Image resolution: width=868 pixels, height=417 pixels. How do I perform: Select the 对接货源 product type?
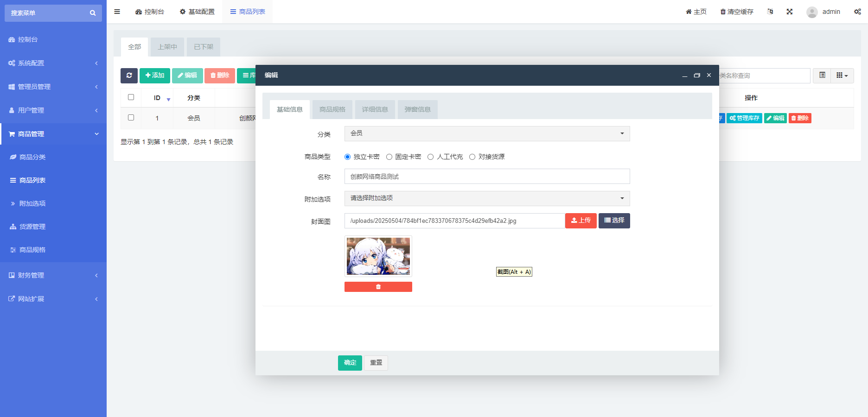(472, 157)
